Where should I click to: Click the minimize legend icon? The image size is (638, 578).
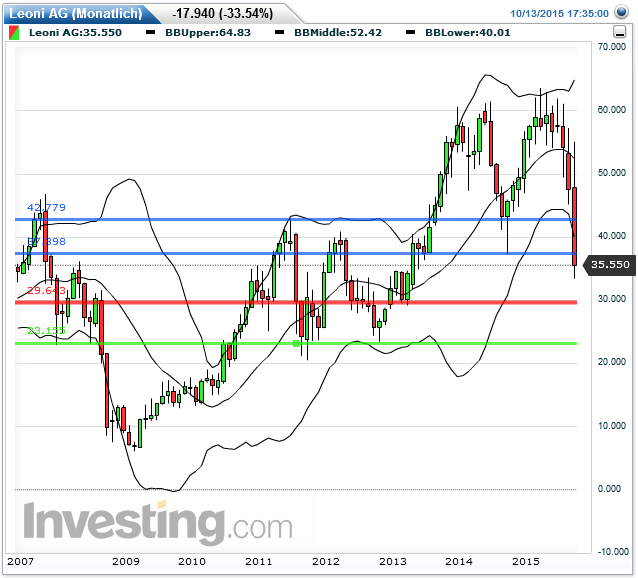pos(620,32)
